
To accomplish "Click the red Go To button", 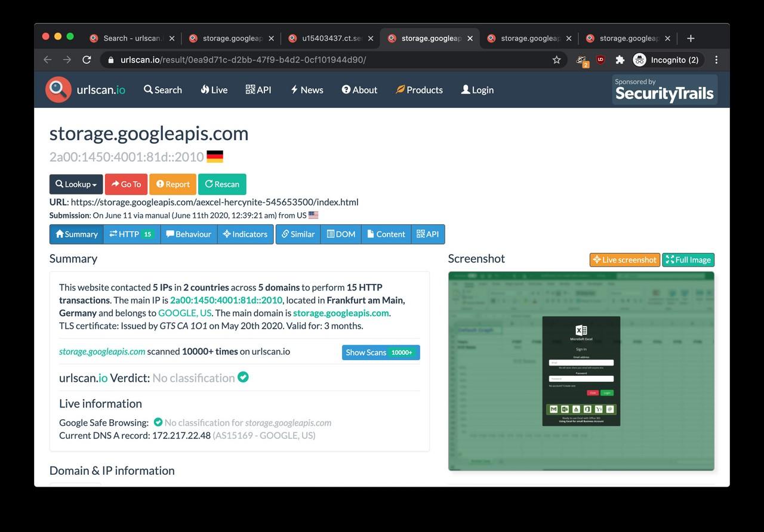I will pyautogui.click(x=126, y=184).
